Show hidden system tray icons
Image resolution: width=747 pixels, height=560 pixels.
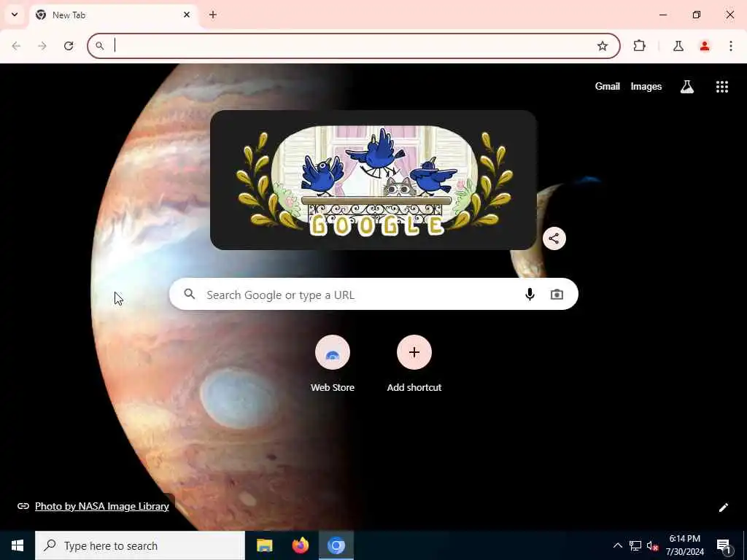coord(617,545)
